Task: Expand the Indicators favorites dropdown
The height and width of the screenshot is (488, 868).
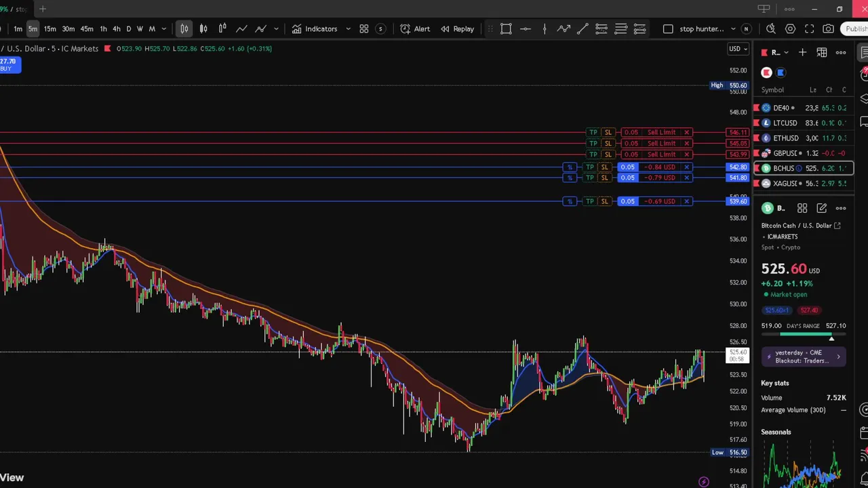Action: coord(348,28)
